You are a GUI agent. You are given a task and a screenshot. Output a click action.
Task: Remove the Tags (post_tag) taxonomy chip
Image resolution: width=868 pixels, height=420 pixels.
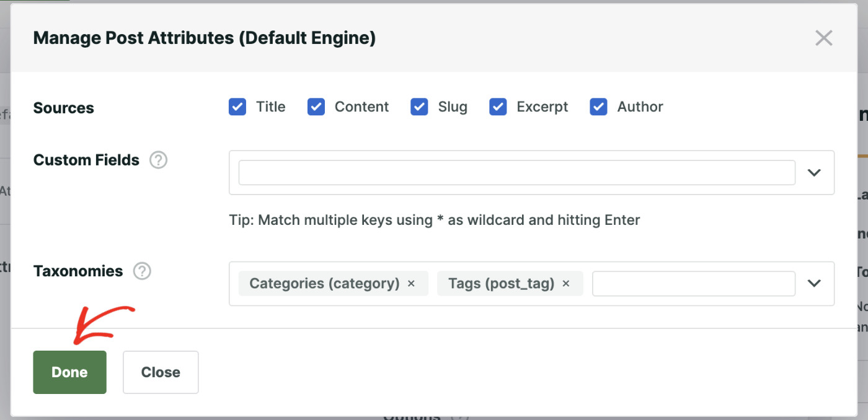(565, 283)
